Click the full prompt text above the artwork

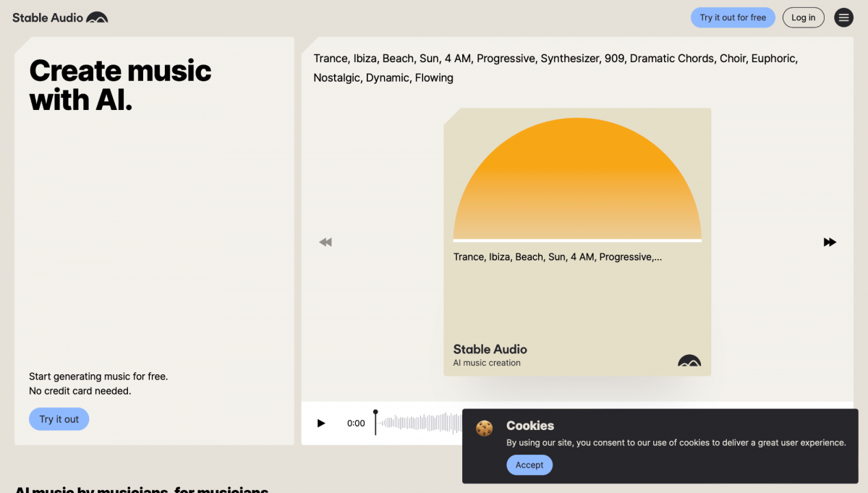pos(555,67)
